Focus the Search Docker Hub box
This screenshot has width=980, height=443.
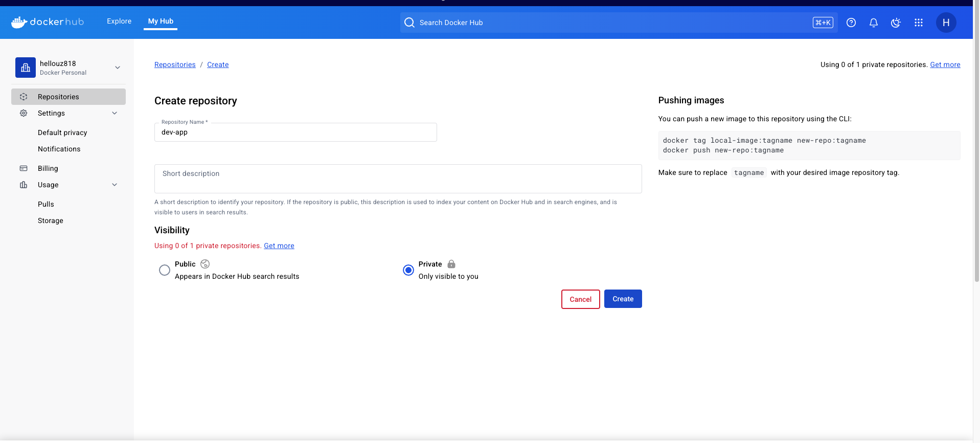[x=619, y=23]
